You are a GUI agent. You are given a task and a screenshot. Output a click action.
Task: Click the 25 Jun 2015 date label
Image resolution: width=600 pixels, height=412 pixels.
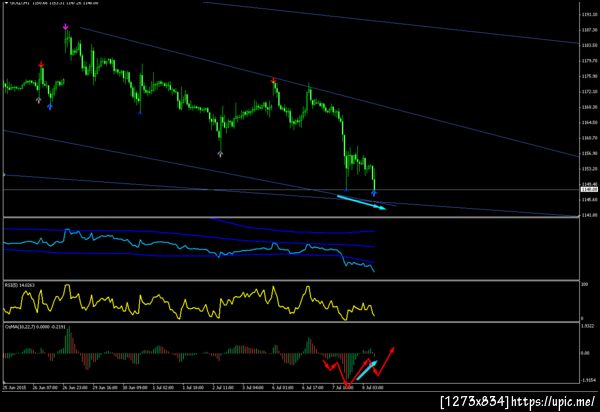(13, 388)
